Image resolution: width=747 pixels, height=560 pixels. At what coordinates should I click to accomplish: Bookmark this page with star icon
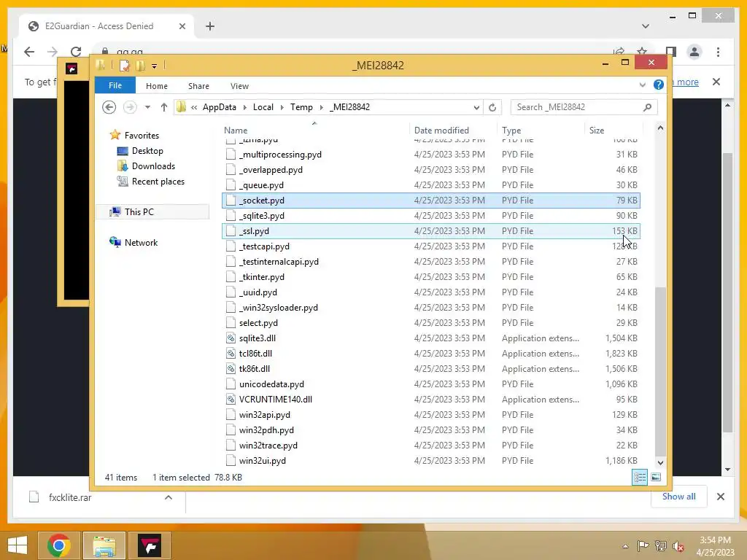[642, 52]
